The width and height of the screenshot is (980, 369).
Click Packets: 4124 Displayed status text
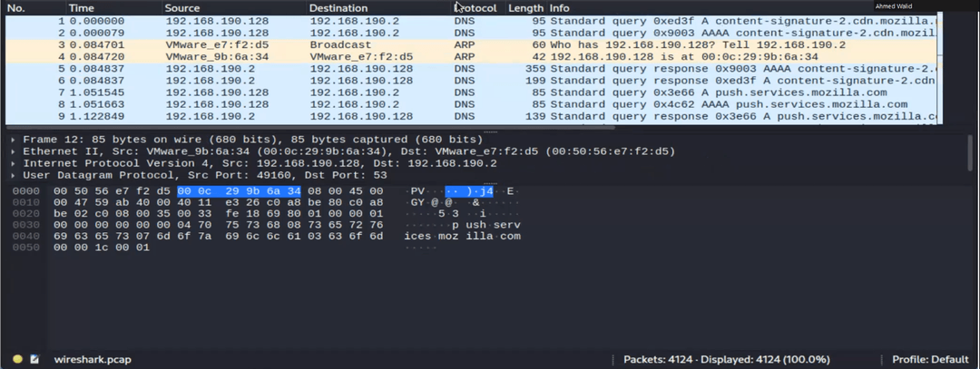[x=726, y=360]
